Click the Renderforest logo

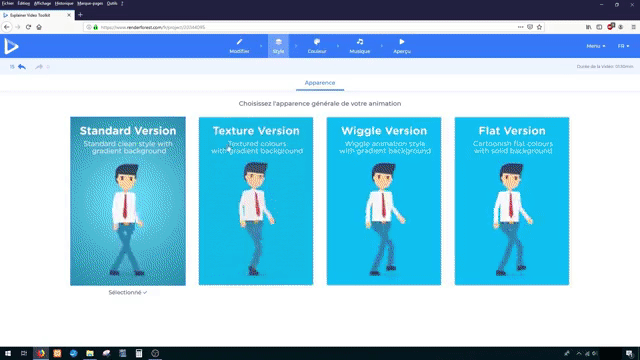click(11, 46)
